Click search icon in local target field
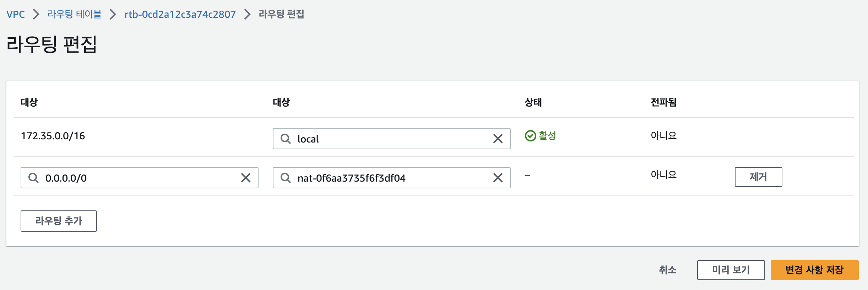The width and height of the screenshot is (868, 290). tap(286, 139)
